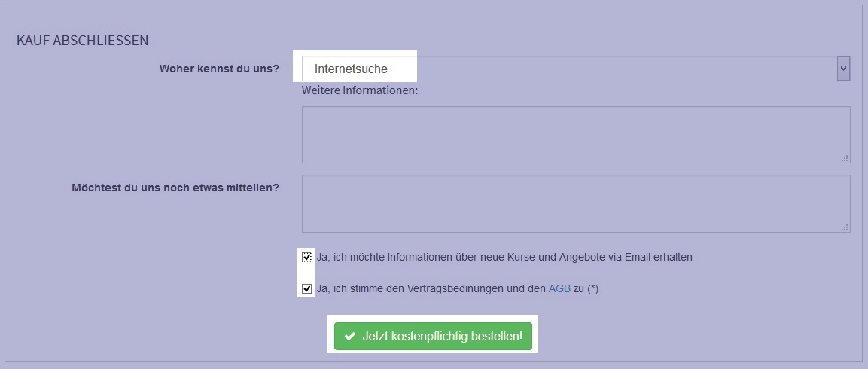Viewport: 868px width, 369px height.
Task: Uncheck the AGB agreement checkbox
Action: 306,288
